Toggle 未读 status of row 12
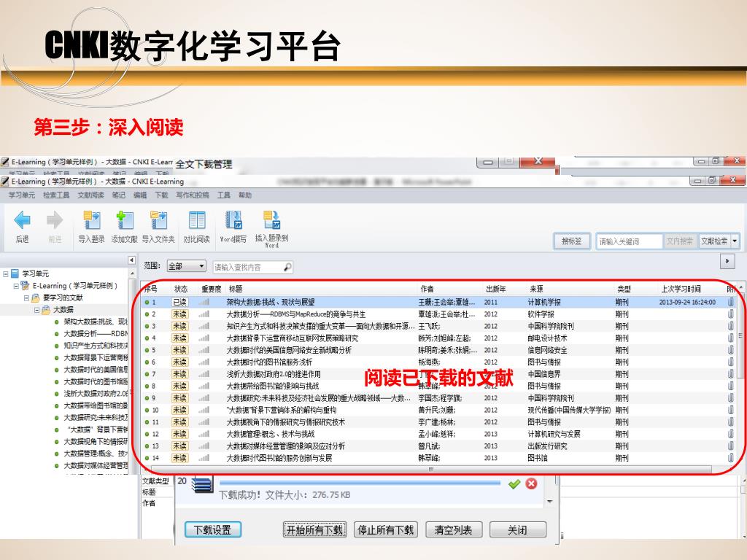Screen dimensions: 747x560 (180, 434)
